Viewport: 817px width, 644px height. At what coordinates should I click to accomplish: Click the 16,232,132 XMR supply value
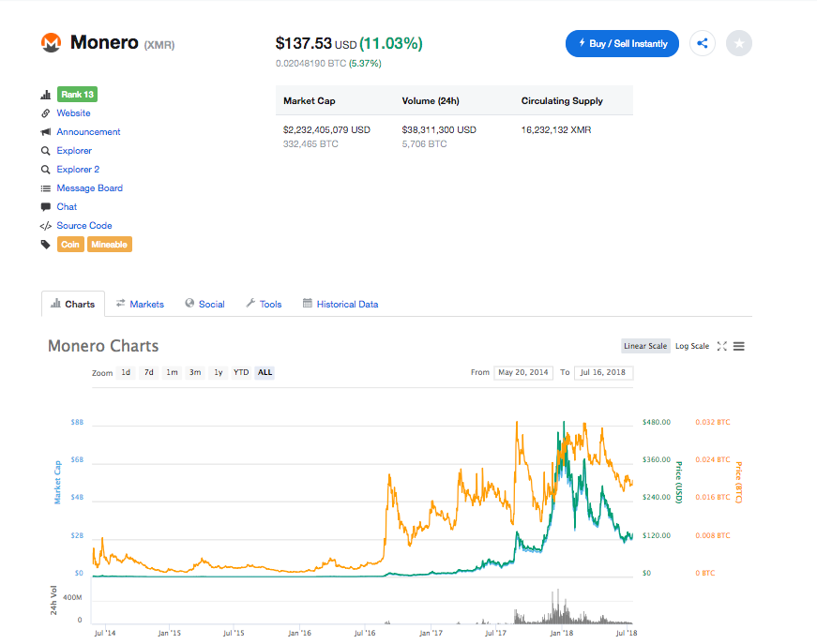pyautogui.click(x=556, y=129)
